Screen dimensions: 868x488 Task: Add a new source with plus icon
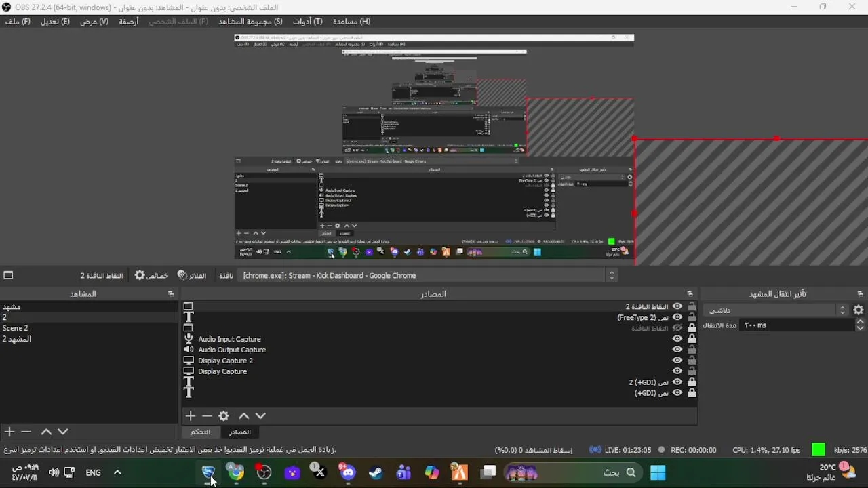(x=191, y=415)
